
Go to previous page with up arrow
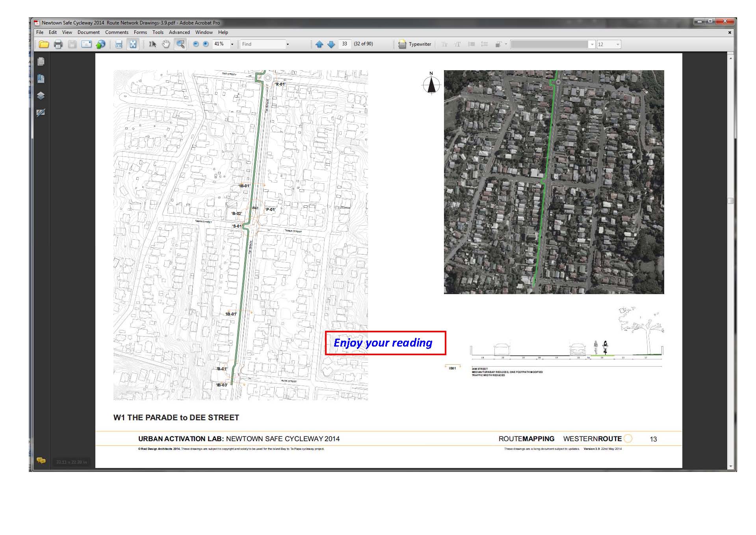[x=319, y=44]
